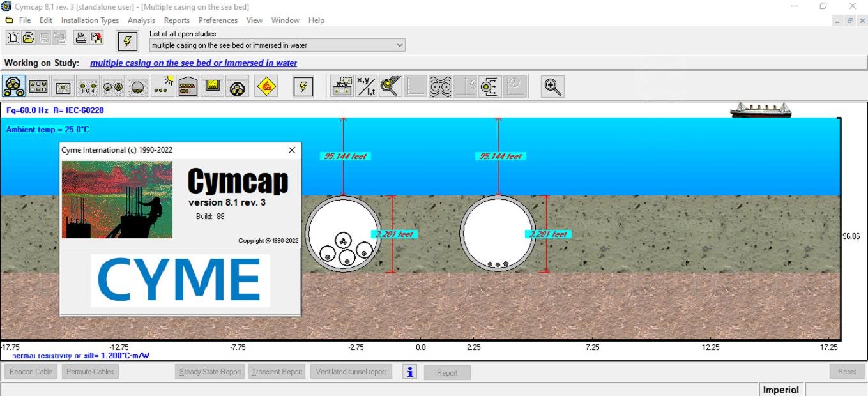Viewport: 868px width, 396px height.
Task: Select the left casing containing multiple cables
Action: [x=342, y=234]
